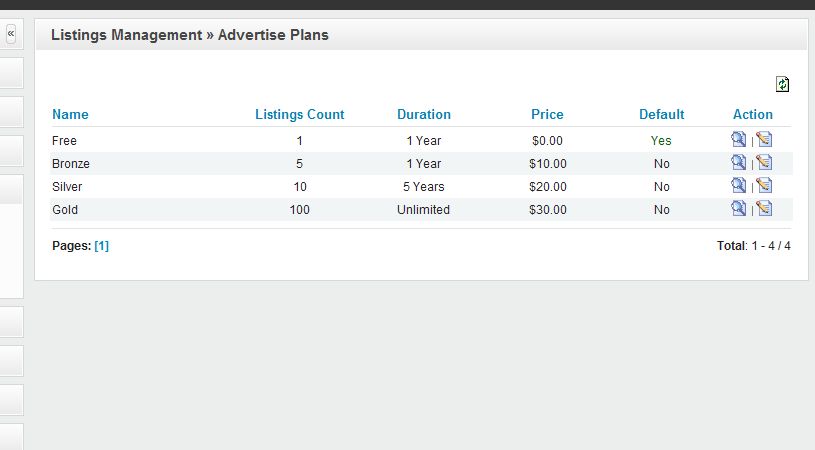Image resolution: width=815 pixels, height=450 pixels.
Task: View details of the Gold plan
Action: [x=739, y=209]
